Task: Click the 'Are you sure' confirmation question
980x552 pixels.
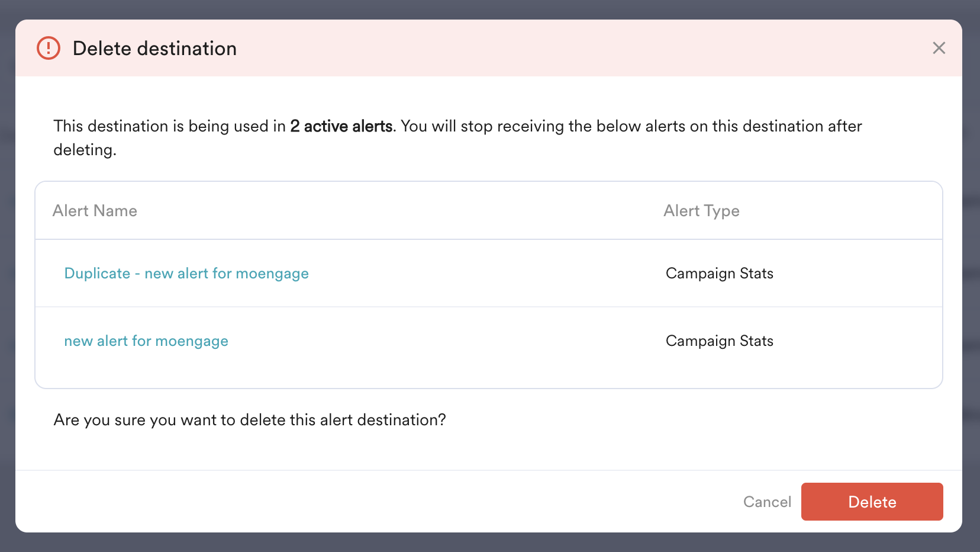Action: (x=250, y=420)
